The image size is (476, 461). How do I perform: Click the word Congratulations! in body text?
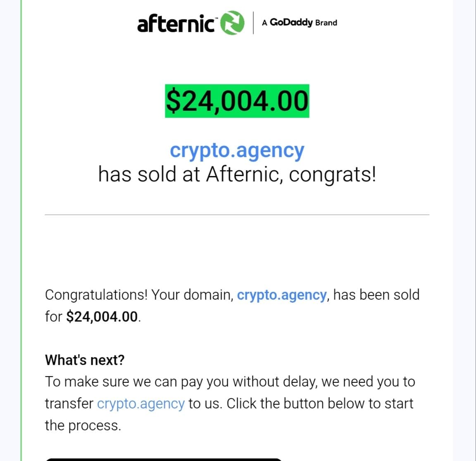[x=96, y=295]
